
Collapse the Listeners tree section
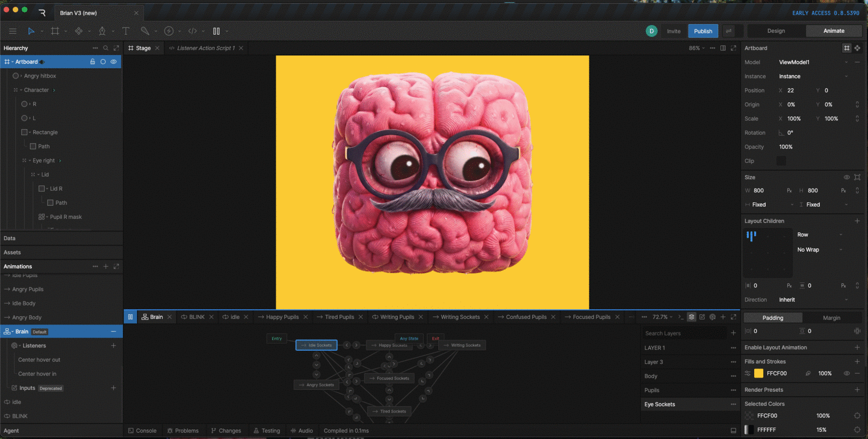20,346
